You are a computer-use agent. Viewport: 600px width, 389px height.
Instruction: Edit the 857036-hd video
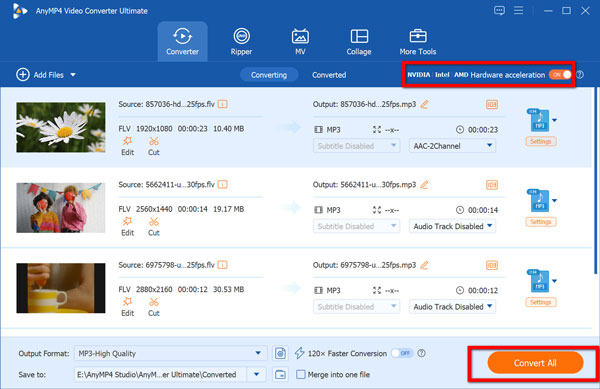click(127, 146)
